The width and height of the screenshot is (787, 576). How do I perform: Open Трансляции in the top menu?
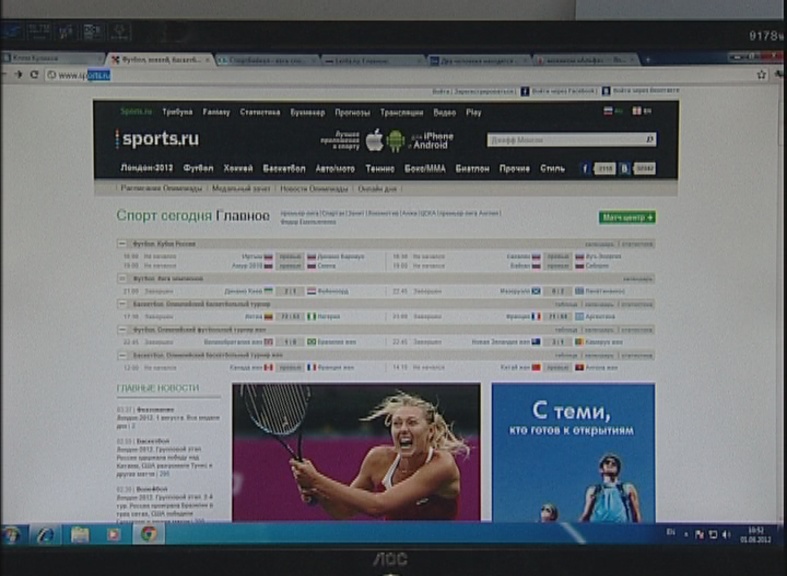tap(402, 113)
